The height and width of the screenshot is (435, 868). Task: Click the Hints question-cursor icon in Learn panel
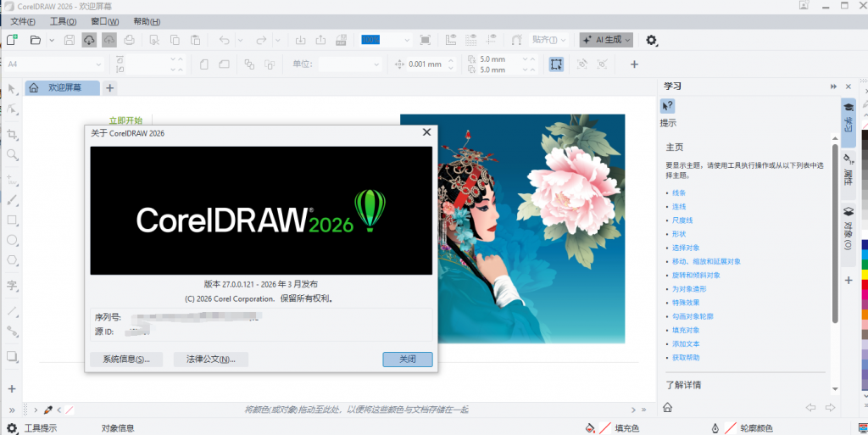click(x=668, y=105)
